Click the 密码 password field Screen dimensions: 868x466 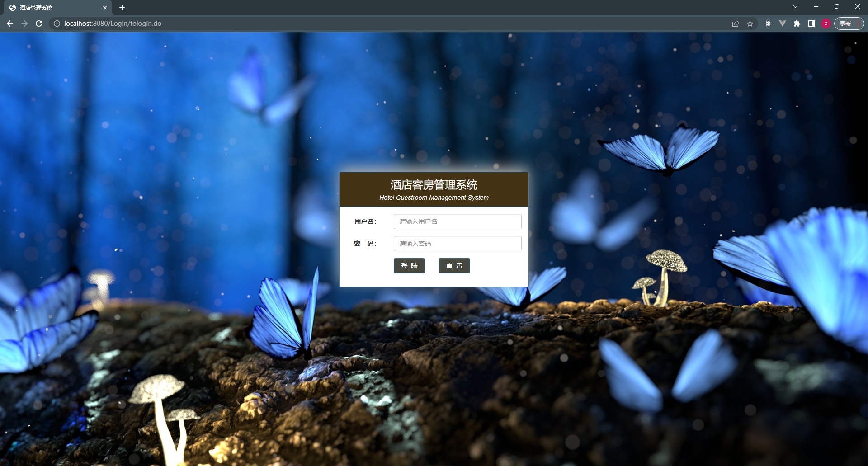coord(458,244)
